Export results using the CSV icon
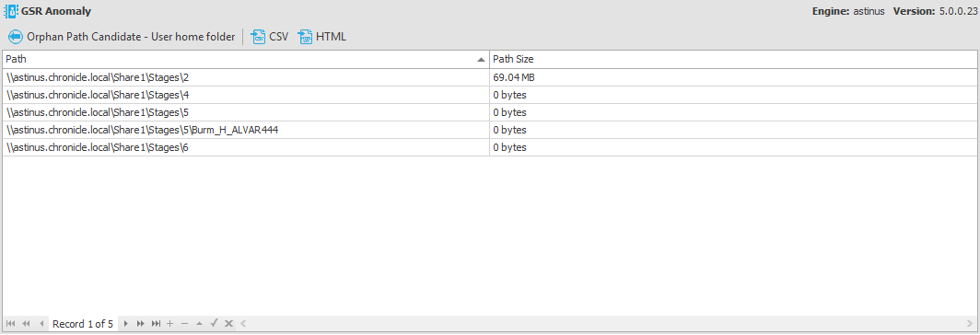This screenshot has height=335, width=980. click(258, 37)
